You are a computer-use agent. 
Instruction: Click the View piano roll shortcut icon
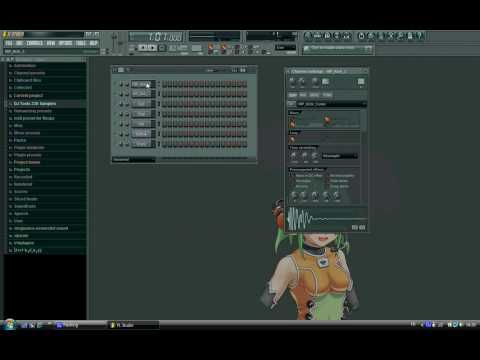pos(327,36)
